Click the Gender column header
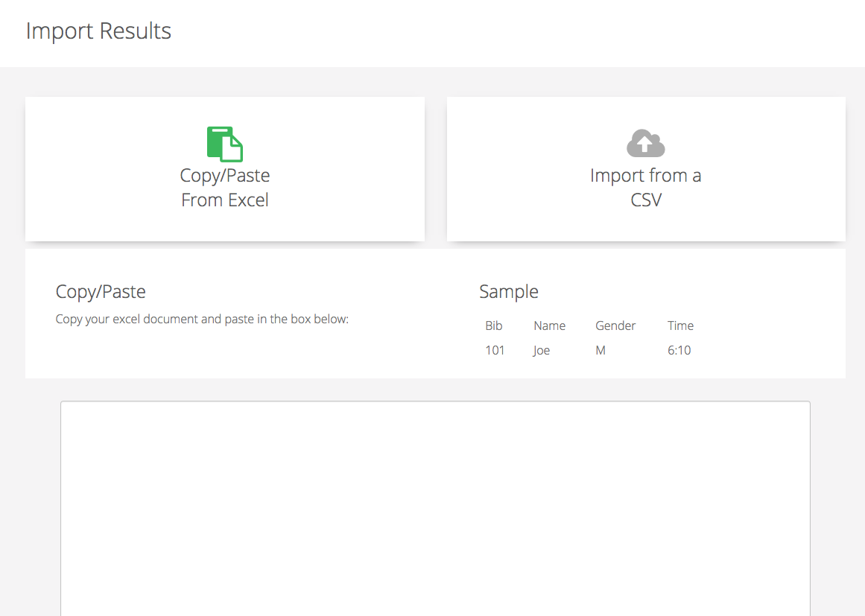Image resolution: width=865 pixels, height=616 pixels. click(615, 326)
